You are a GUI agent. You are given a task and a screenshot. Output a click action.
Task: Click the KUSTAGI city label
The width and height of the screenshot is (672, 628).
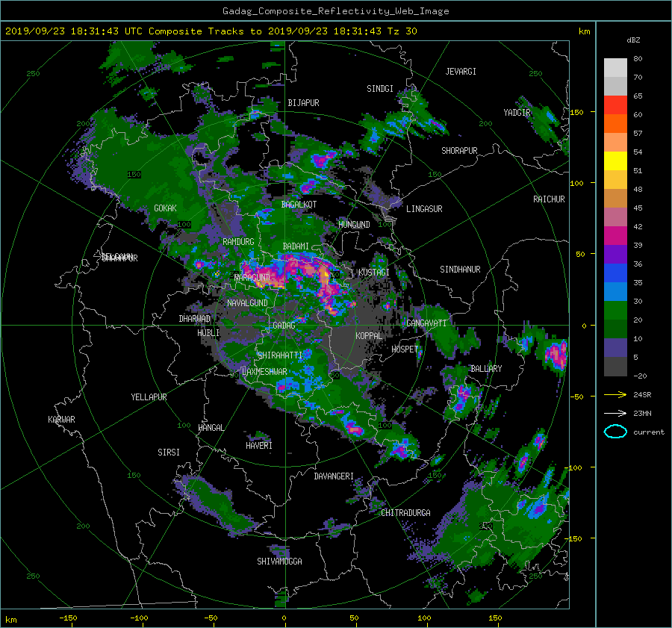(374, 273)
